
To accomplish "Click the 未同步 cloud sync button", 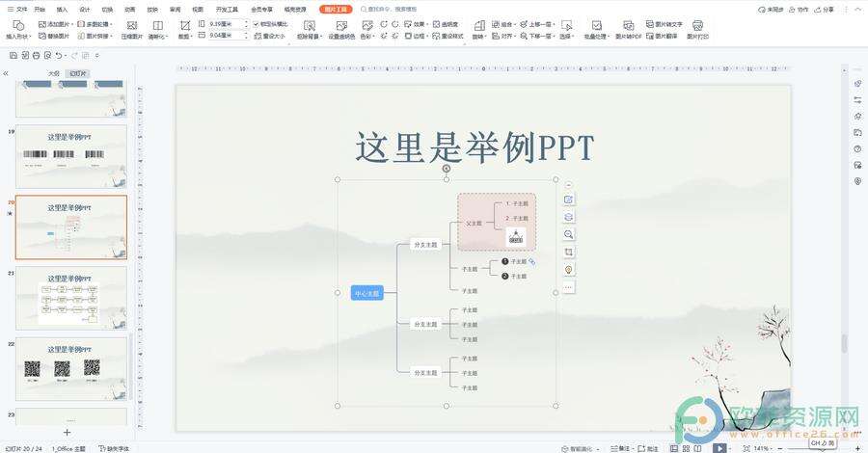I will pyautogui.click(x=770, y=10).
